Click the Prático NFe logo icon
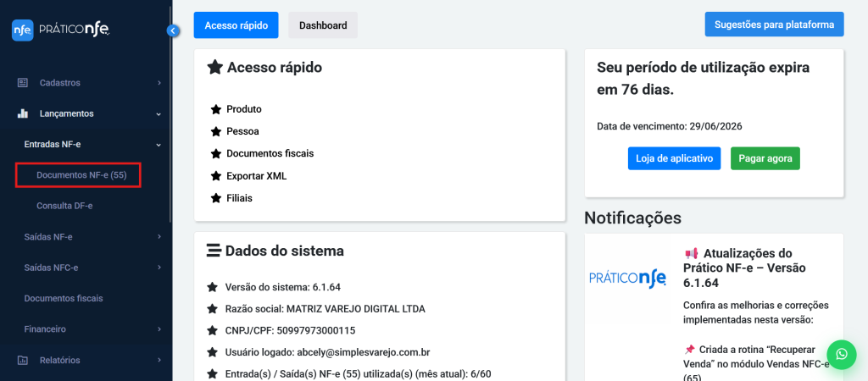The width and height of the screenshot is (868, 381). (23, 30)
